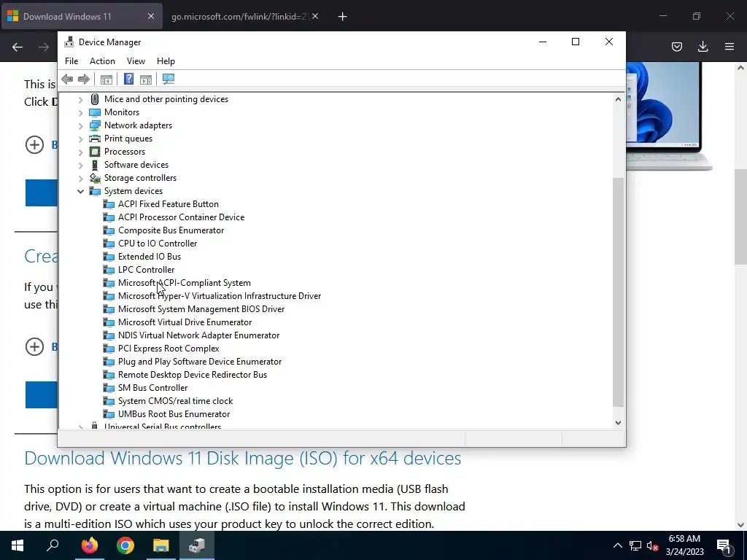Click the Print queues printer icon
The width and height of the screenshot is (747, 560).
[x=95, y=139]
